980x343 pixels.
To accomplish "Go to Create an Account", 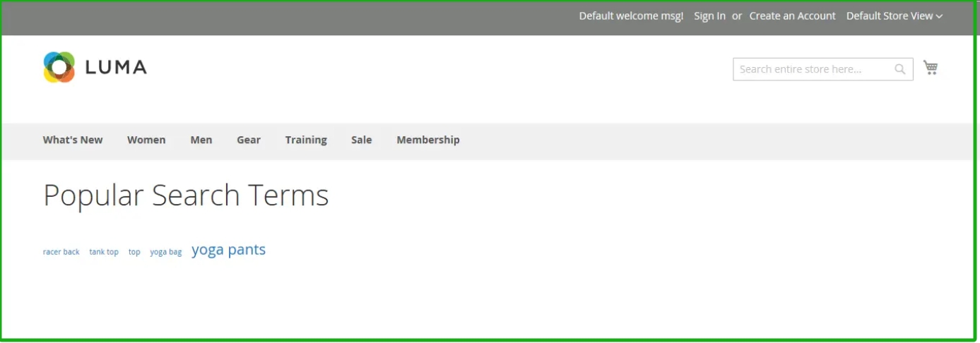I will click(x=792, y=16).
